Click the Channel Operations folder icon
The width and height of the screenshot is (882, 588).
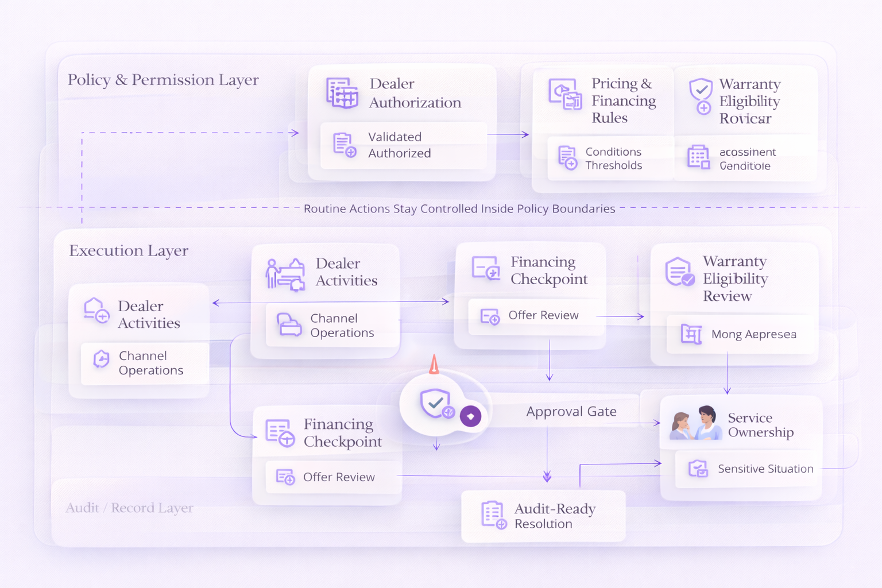289,326
